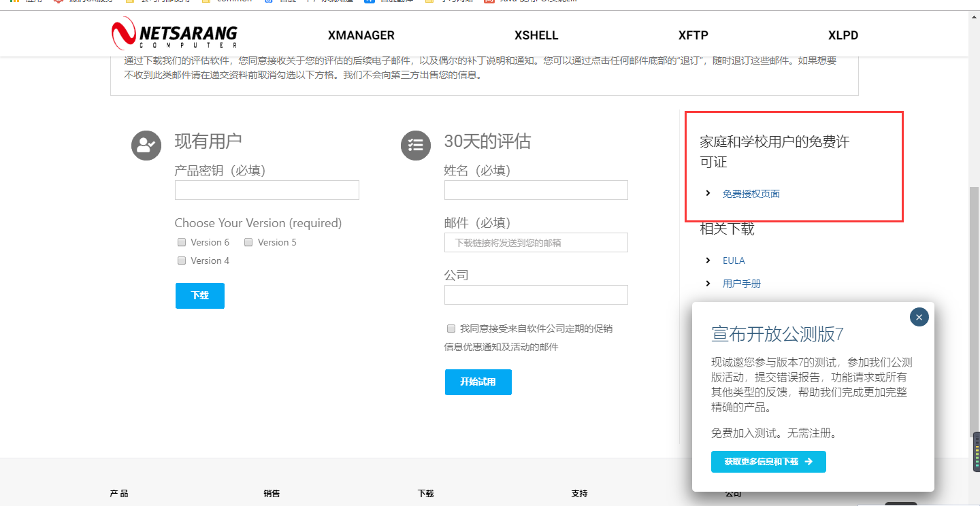
Task: Tick the promotional email consent checkbox
Action: click(451, 328)
